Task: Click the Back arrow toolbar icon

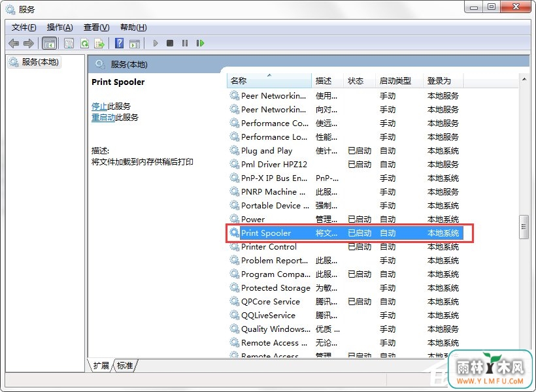Action: pos(14,43)
